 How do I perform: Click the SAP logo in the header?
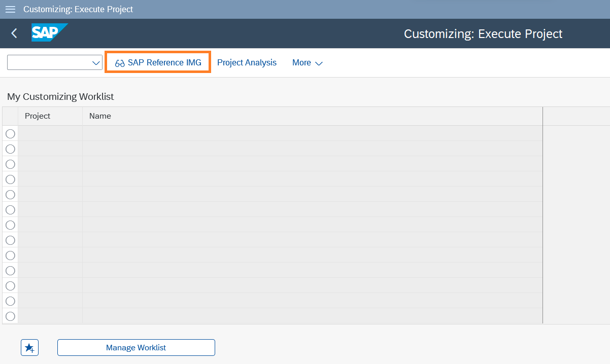[x=49, y=33]
